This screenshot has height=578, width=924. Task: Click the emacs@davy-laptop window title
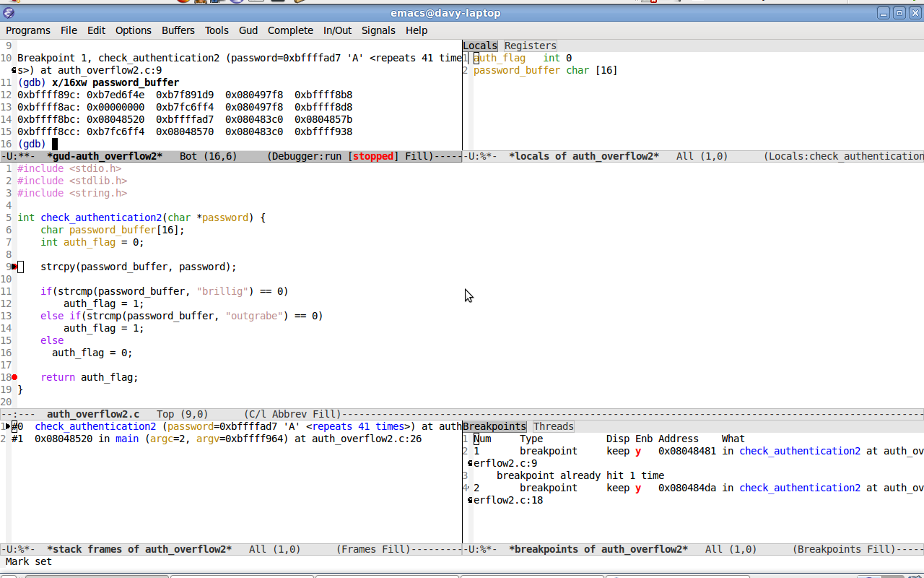[x=445, y=13]
